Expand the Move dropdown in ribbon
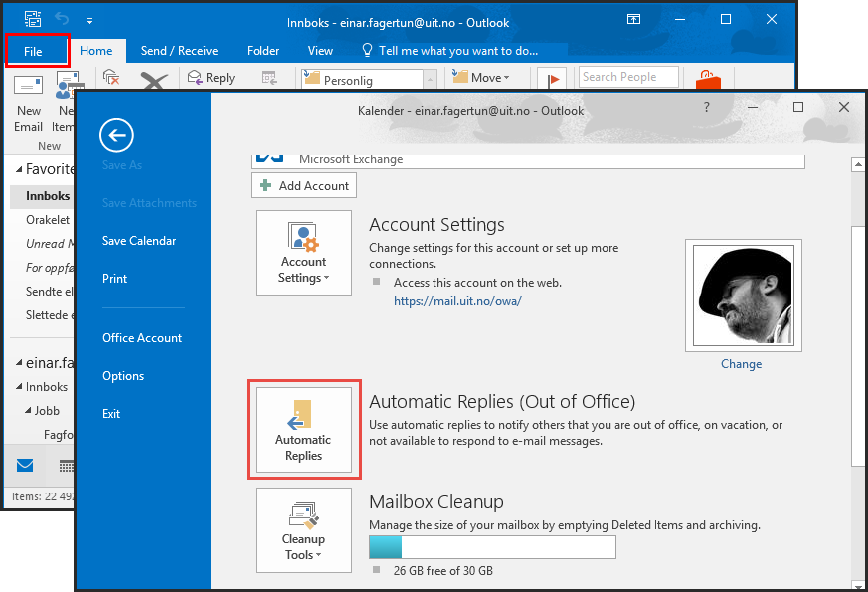 (x=483, y=78)
